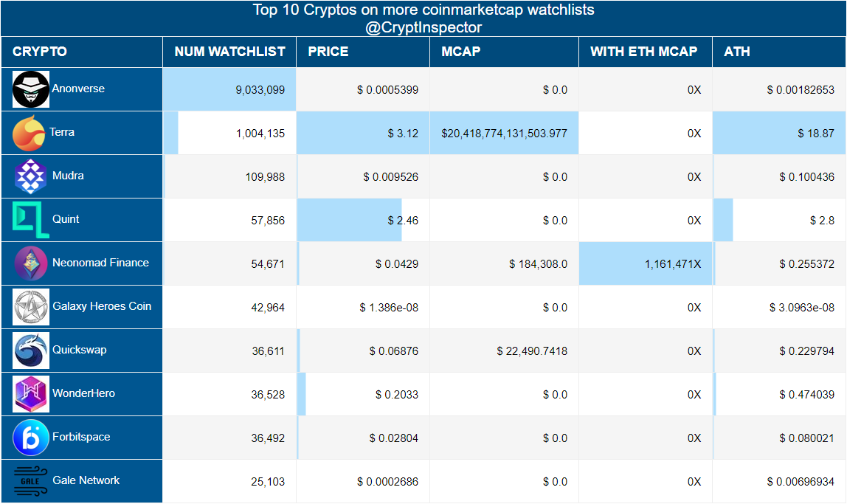Click the Quint teal logo
847x504 pixels.
coord(31,220)
